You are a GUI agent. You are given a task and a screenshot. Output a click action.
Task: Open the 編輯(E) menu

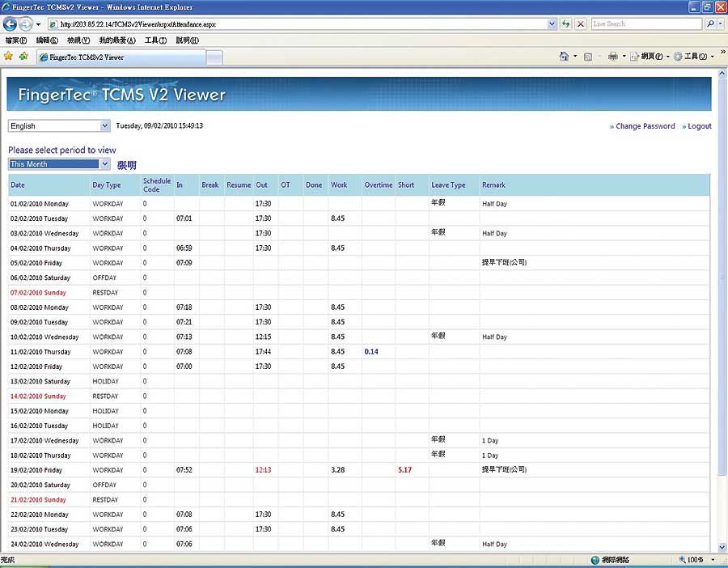pyautogui.click(x=47, y=40)
